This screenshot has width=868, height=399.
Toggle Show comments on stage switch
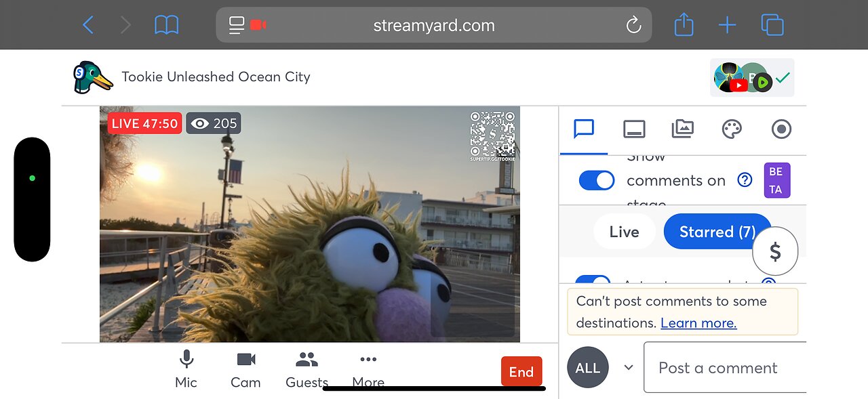[x=597, y=180]
